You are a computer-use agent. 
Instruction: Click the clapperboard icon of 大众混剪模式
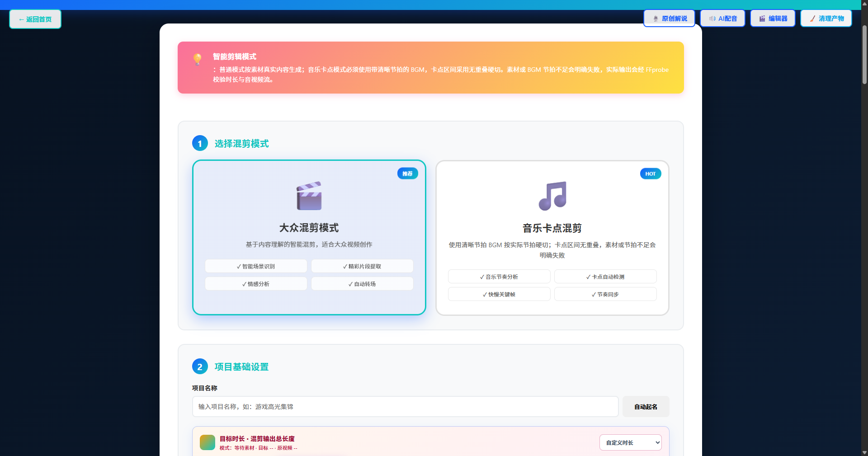click(x=309, y=196)
